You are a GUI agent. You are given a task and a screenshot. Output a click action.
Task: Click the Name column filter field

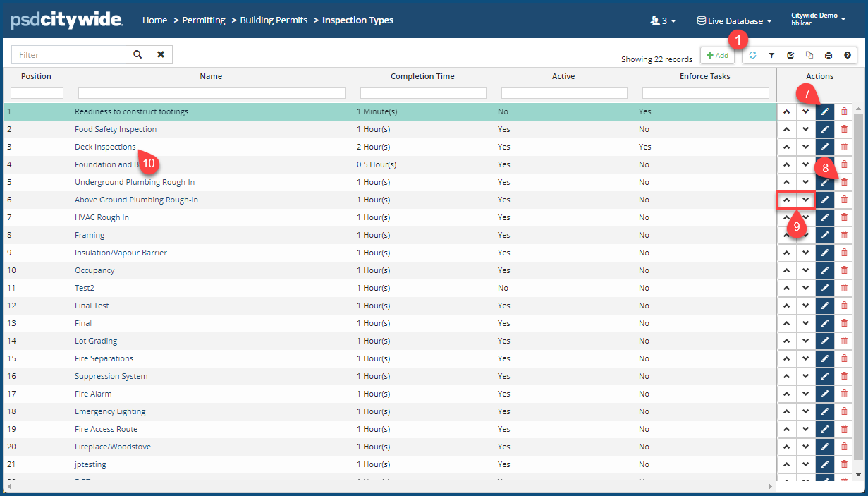click(212, 93)
